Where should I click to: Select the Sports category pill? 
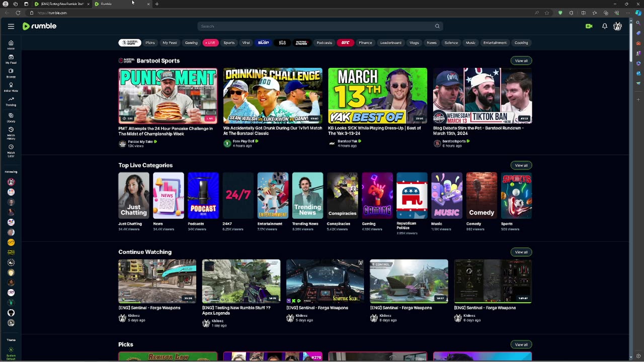pyautogui.click(x=229, y=43)
